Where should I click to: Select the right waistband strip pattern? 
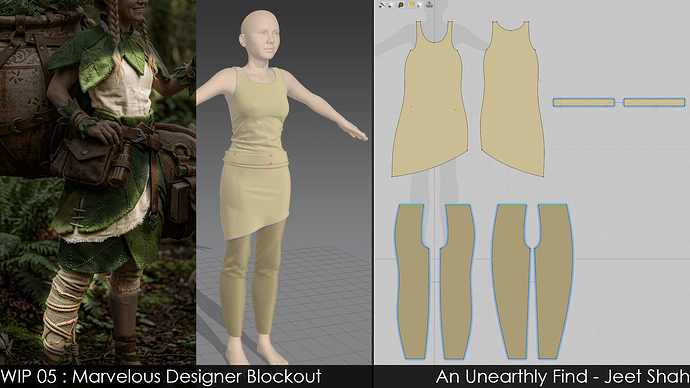pyautogui.click(x=654, y=102)
